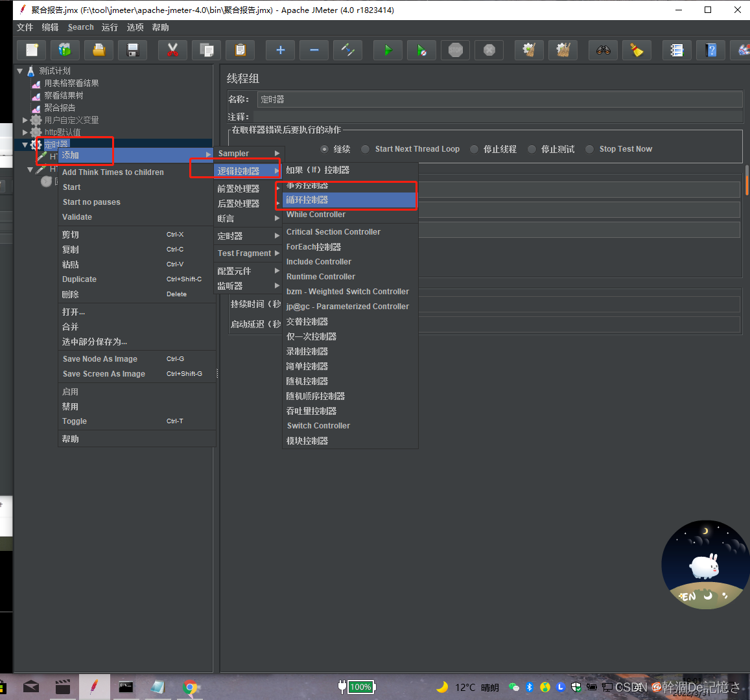
Task: Select 聚合报告 in the tree
Action: click(x=60, y=108)
